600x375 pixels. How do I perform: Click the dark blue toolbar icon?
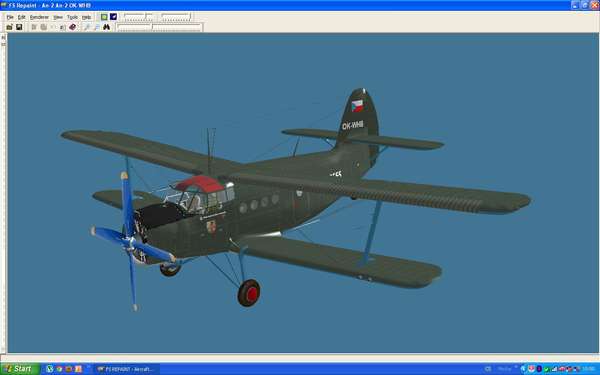[113, 17]
